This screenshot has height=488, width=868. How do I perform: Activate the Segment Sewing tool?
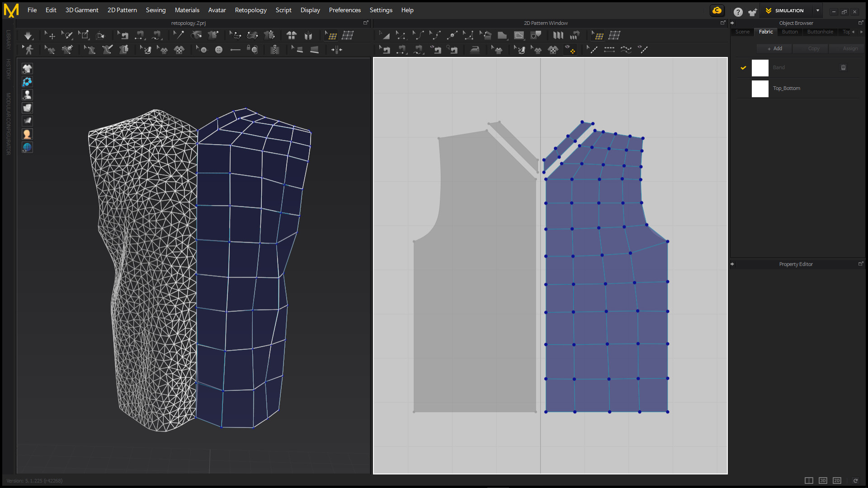pyautogui.click(x=401, y=50)
